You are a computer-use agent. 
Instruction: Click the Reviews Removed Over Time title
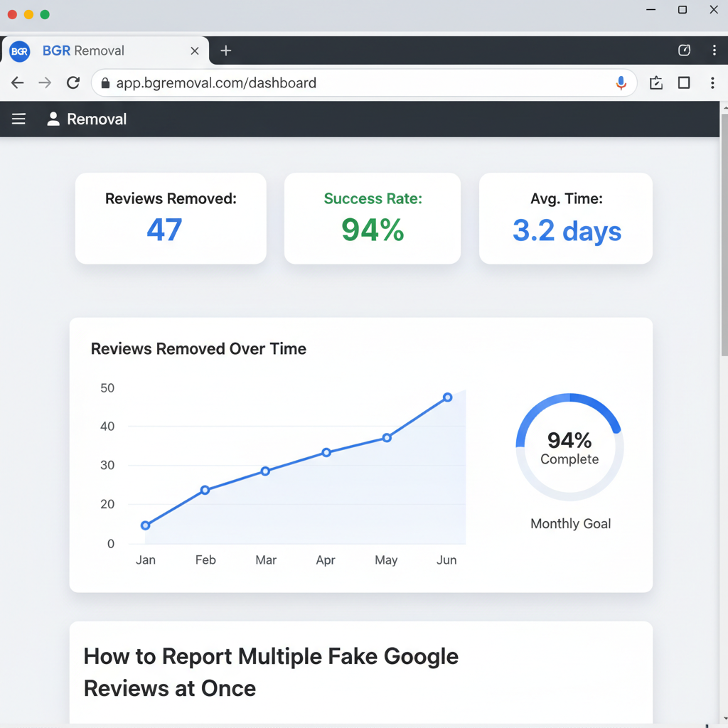[x=199, y=348]
